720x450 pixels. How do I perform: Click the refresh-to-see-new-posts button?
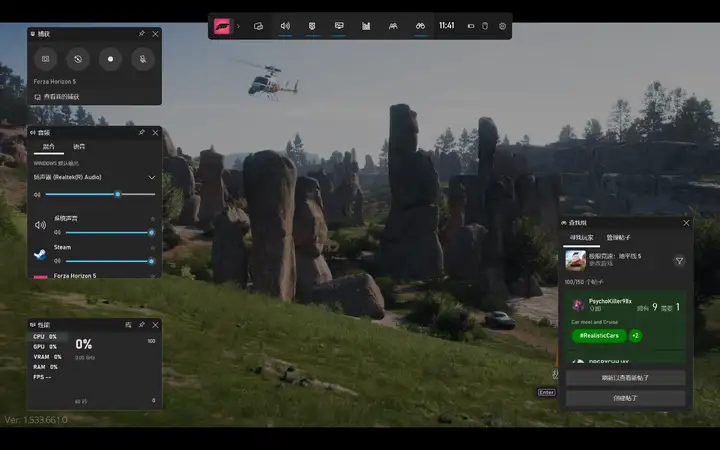(x=625, y=378)
